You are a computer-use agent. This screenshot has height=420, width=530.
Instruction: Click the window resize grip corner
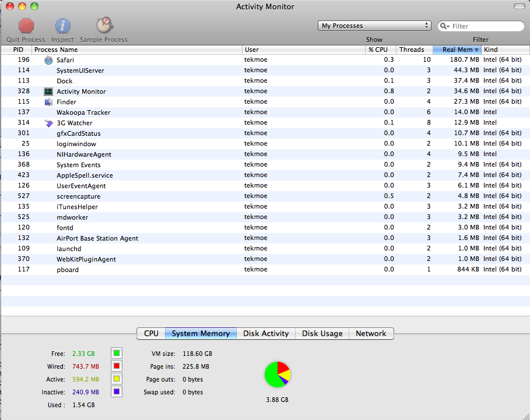tap(526, 417)
